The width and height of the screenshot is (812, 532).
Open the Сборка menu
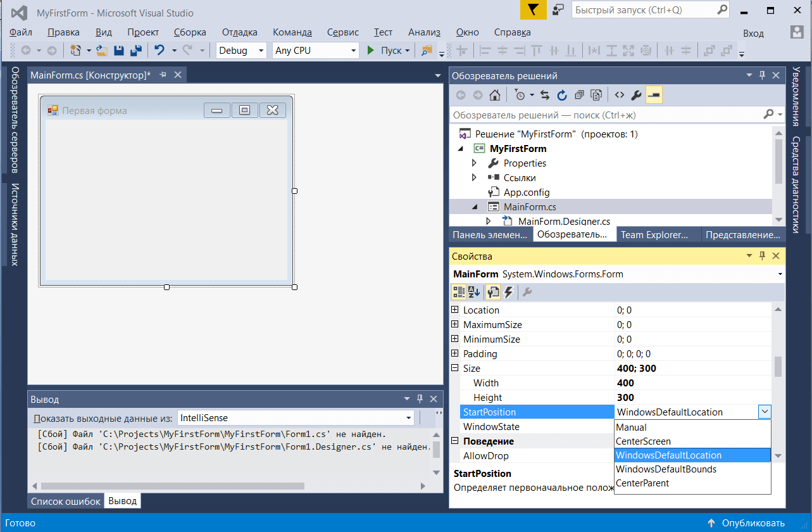190,32
